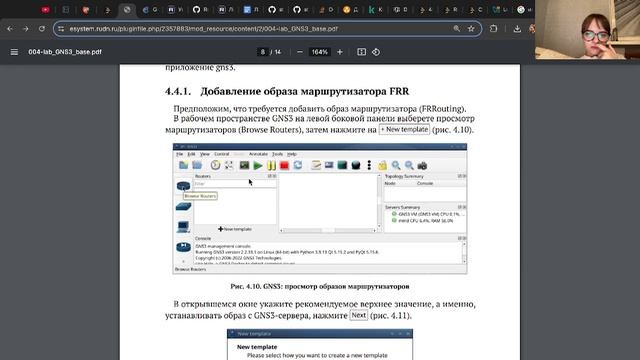Image resolution: width=640 pixels, height=360 pixels.
Task: Zoom in the PDF with plus button
Action: pyautogui.click(x=340, y=52)
